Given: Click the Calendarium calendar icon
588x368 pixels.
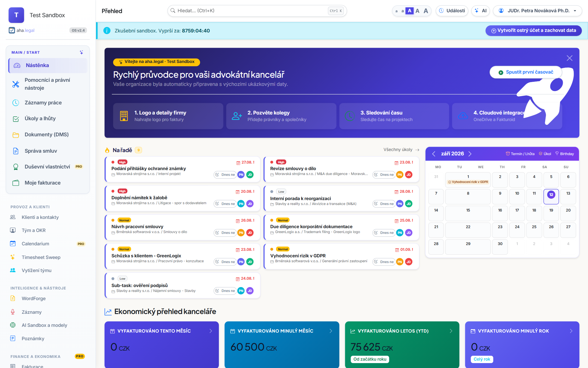Looking at the screenshot, I should point(13,244).
